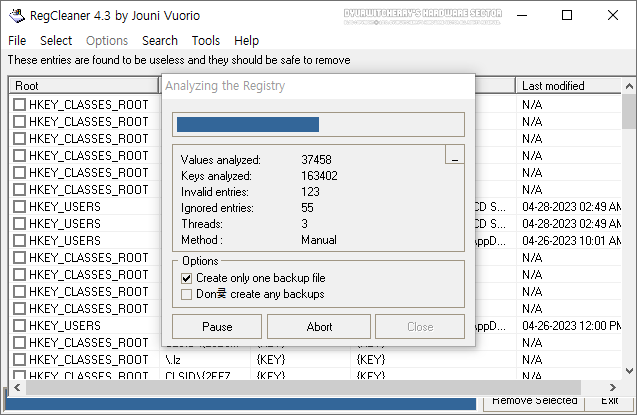
Task: Collapse stats panel with the minus button
Action: point(455,155)
